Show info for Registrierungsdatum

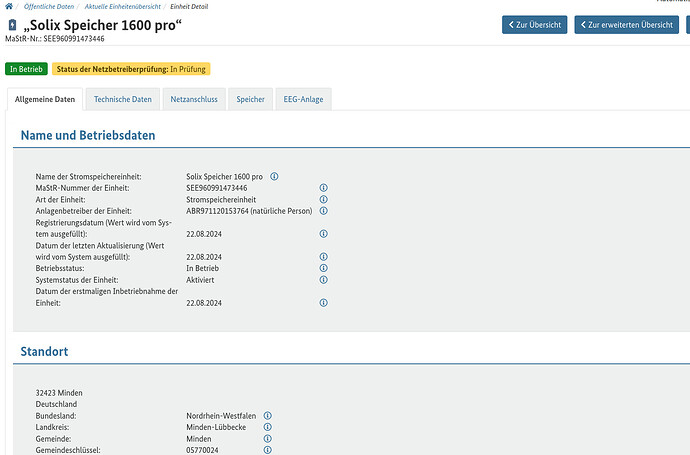coord(323,234)
